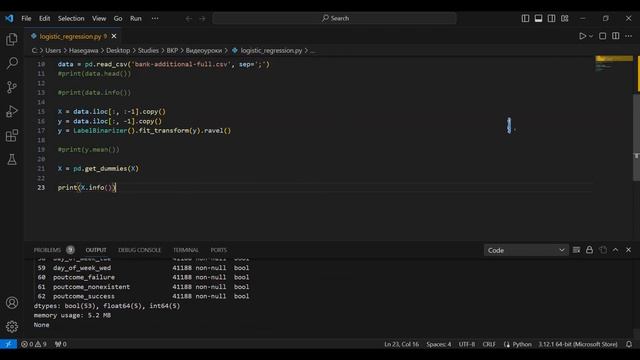Customize layout icon in title bar
640x360 pixels.
pos(564,18)
